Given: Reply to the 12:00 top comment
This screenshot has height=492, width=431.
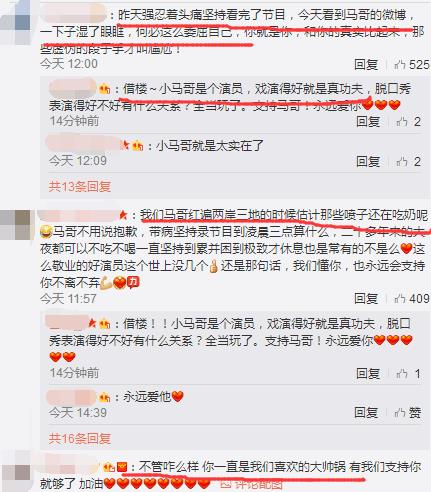Looking at the screenshot, I should coord(366,64).
